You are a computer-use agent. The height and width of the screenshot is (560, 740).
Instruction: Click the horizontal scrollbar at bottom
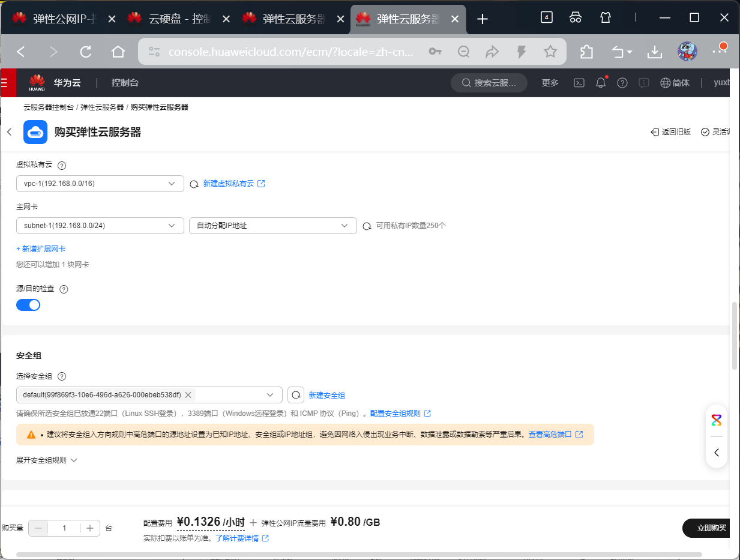[x=359, y=555]
